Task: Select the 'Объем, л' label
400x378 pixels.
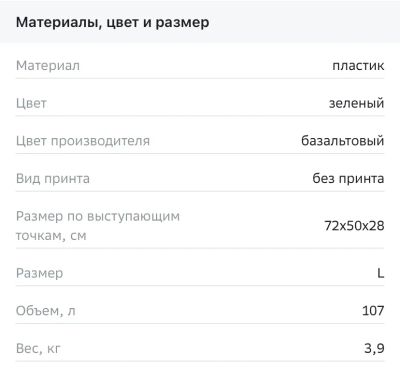Action: (46, 311)
